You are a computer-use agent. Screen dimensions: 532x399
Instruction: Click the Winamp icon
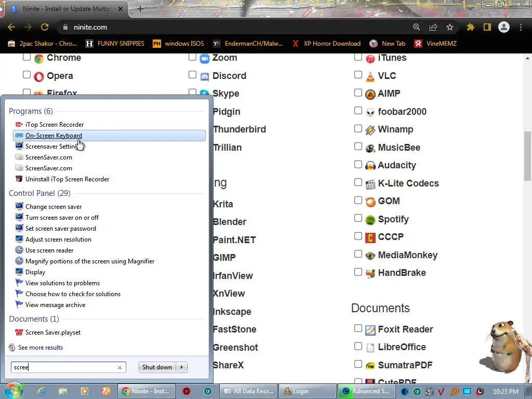(x=370, y=130)
